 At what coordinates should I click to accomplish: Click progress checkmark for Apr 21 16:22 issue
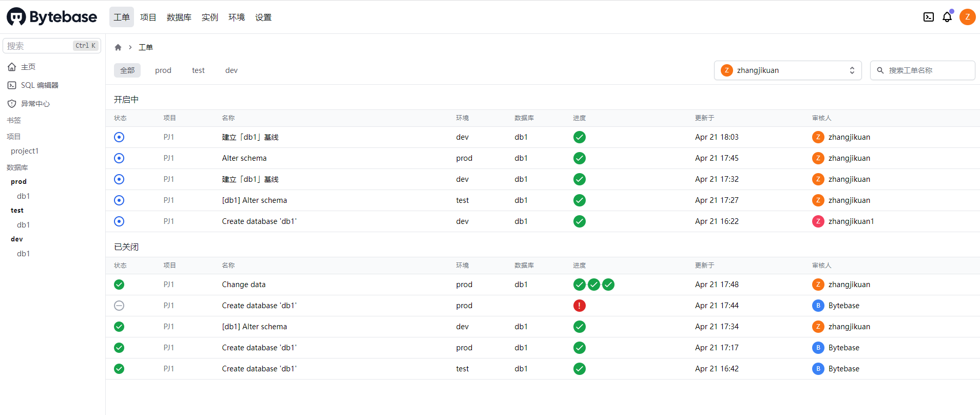pos(580,221)
